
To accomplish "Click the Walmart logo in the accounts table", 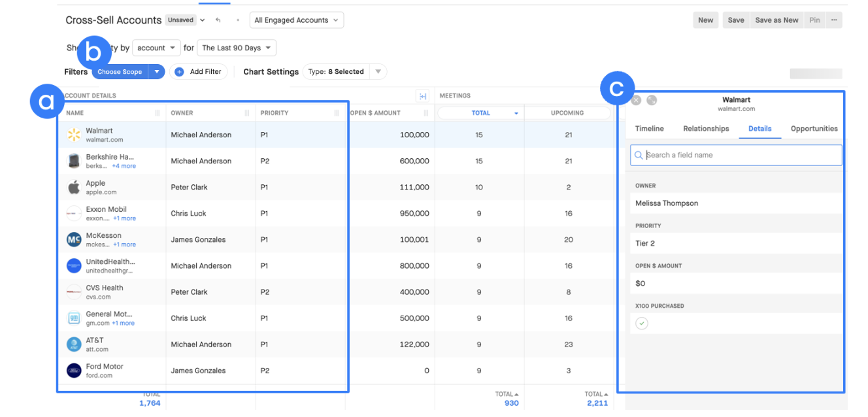I will coord(74,135).
